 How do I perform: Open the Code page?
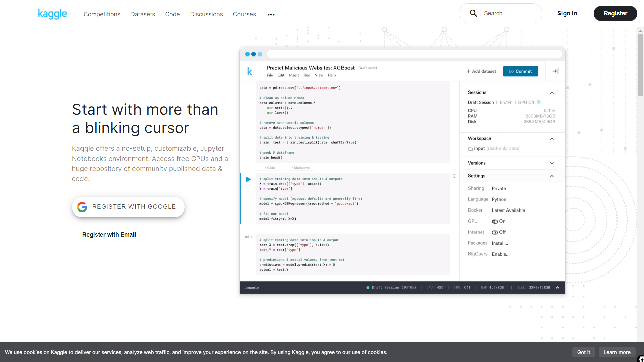pyautogui.click(x=172, y=14)
